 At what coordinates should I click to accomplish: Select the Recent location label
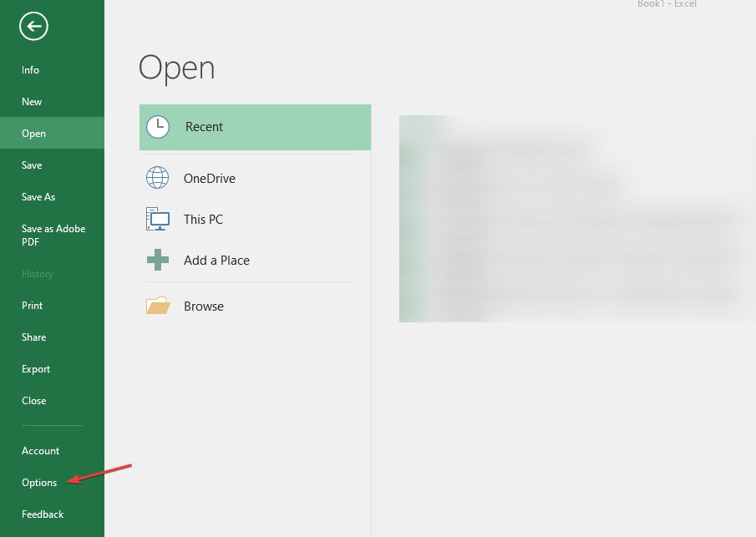(204, 127)
